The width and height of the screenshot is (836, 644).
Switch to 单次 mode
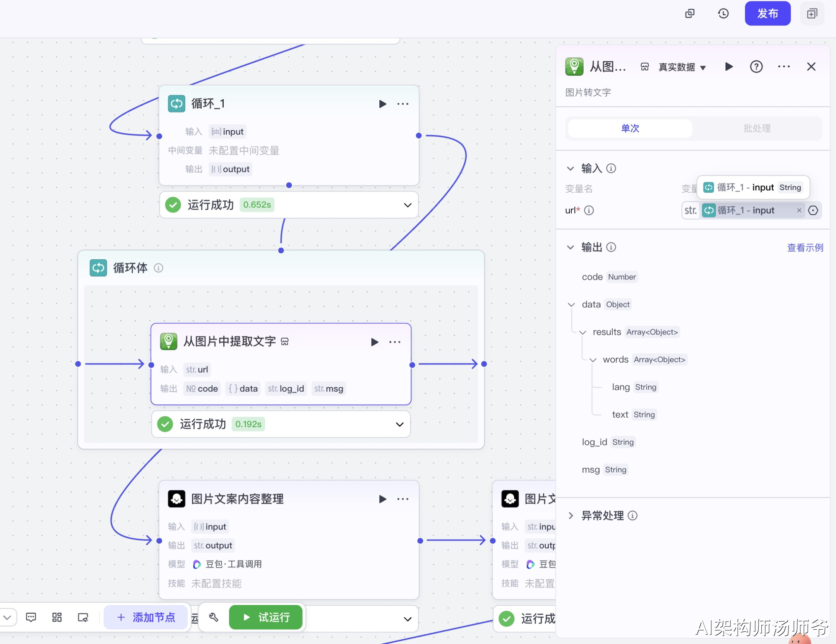click(630, 128)
